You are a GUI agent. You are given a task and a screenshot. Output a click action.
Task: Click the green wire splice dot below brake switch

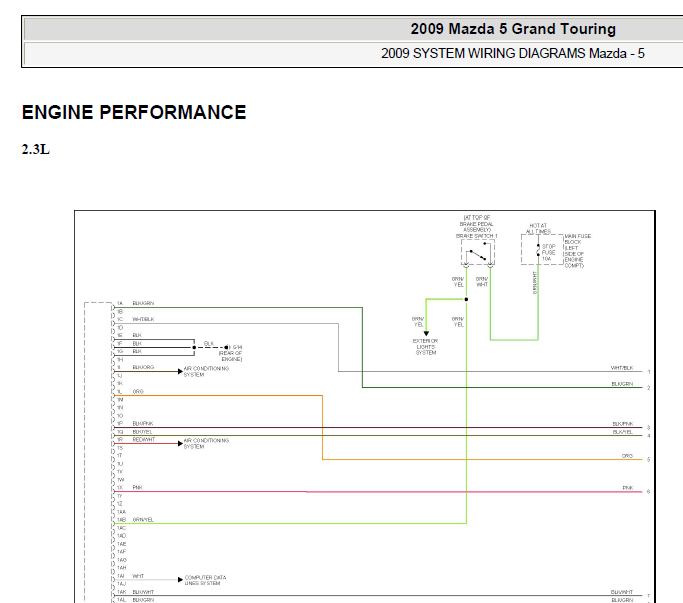(466, 299)
